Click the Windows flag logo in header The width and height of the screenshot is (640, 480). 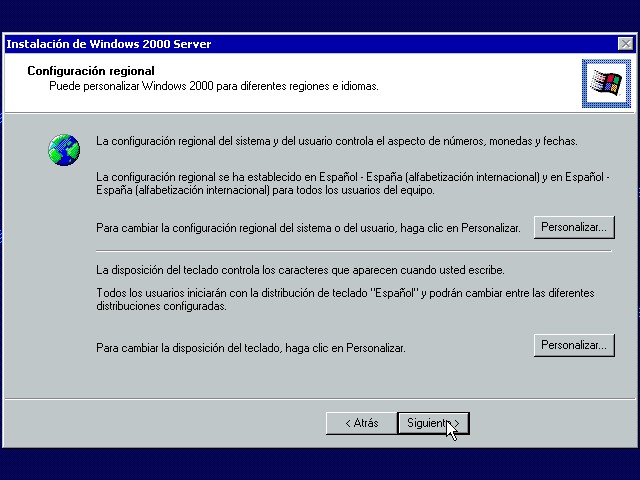point(606,83)
